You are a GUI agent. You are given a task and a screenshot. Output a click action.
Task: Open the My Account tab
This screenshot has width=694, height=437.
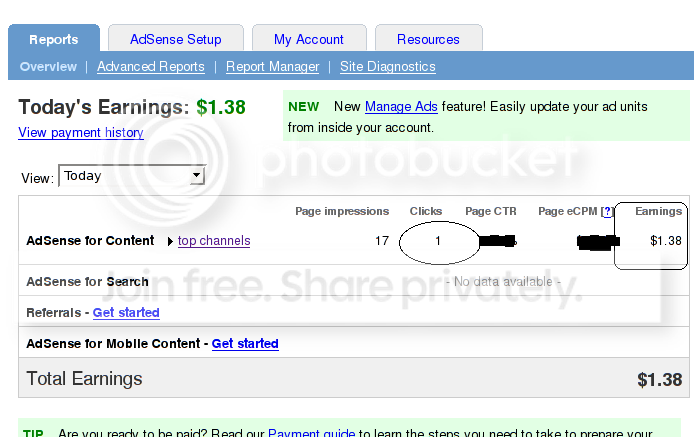click(309, 39)
